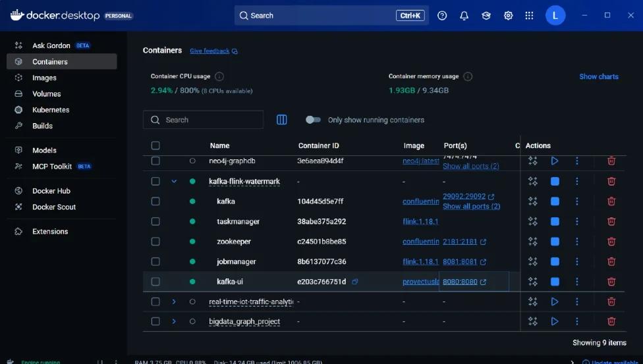
Task: Start the neo4j-graphdb container
Action: pyautogui.click(x=555, y=161)
